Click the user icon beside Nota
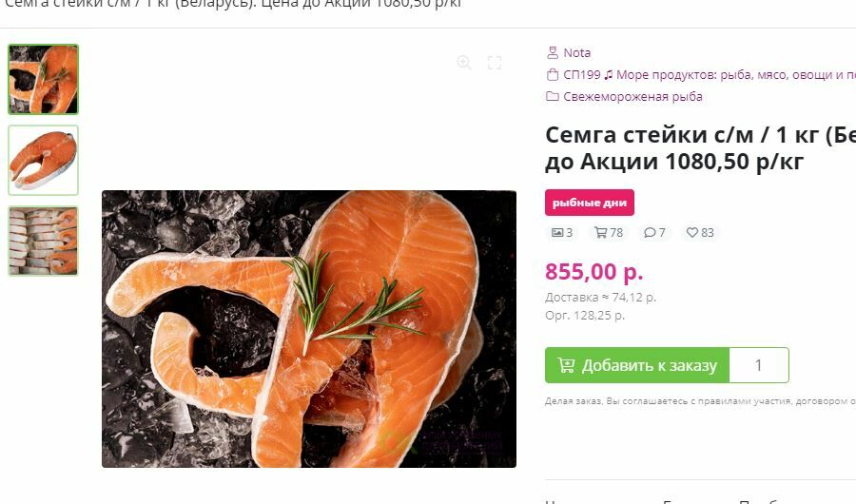856x504 pixels. click(553, 53)
